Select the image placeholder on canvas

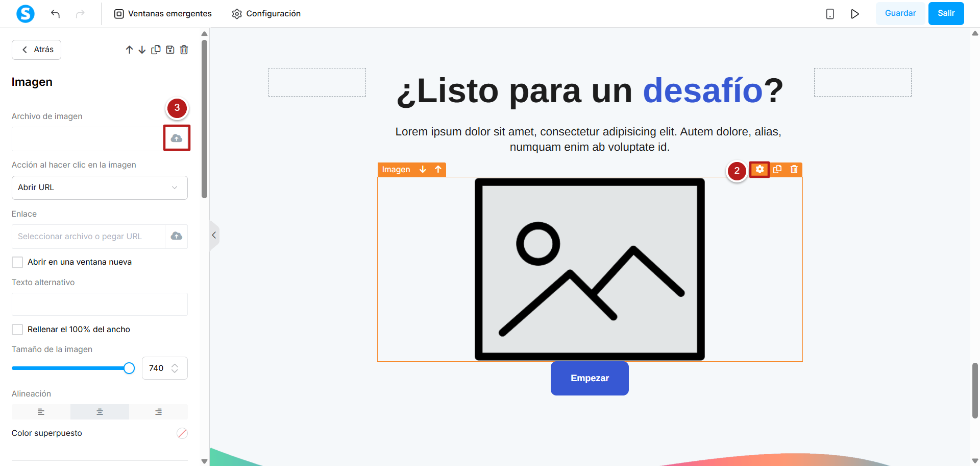pos(590,269)
